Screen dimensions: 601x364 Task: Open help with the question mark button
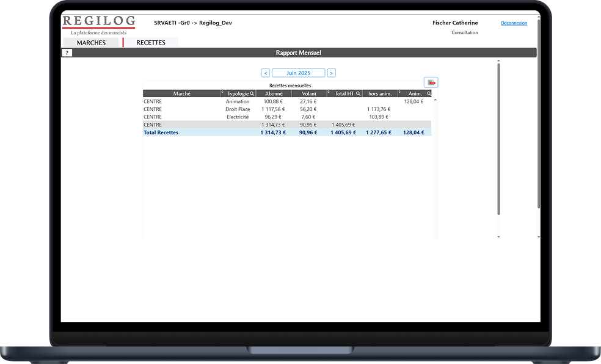click(67, 53)
